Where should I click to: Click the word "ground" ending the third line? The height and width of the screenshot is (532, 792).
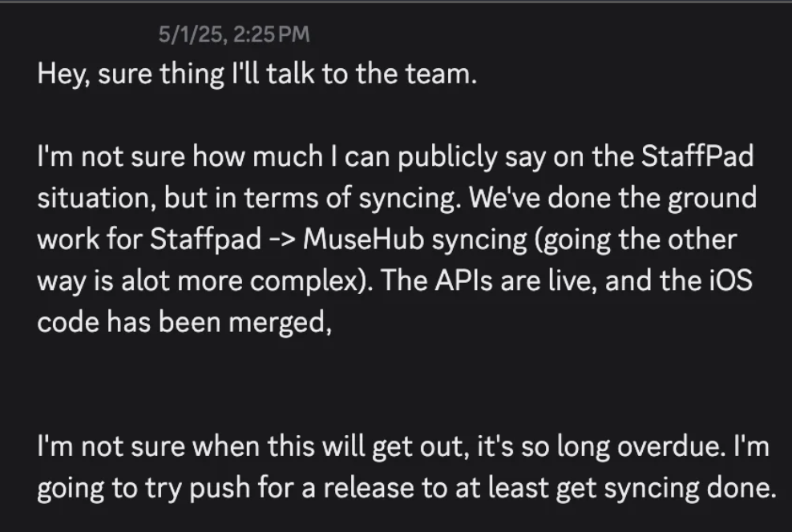tap(712, 198)
